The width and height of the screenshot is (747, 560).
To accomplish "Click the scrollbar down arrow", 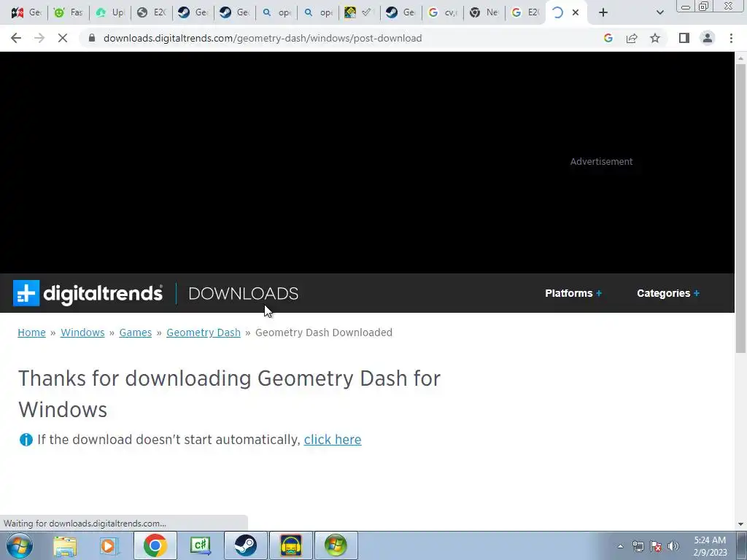I will 740,524.
